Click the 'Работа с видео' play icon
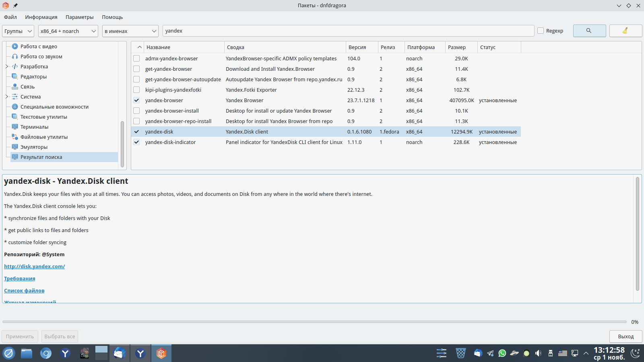Image resolution: width=644 pixels, height=362 pixels. click(15, 46)
